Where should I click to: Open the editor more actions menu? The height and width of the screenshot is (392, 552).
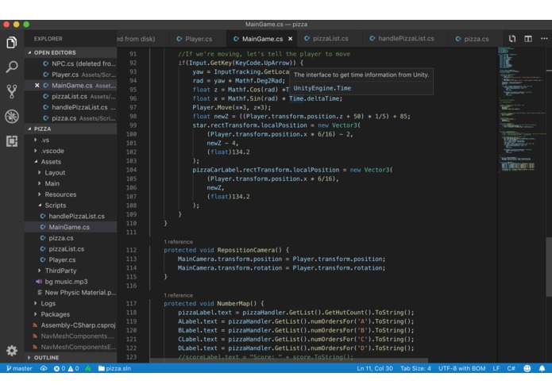[544, 39]
